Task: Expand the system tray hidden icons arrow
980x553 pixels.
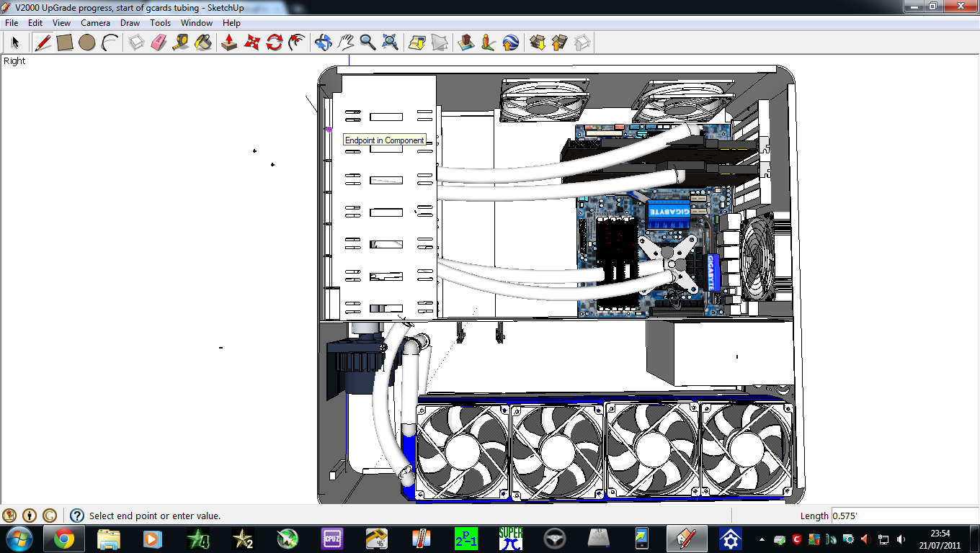Action: coord(762,539)
